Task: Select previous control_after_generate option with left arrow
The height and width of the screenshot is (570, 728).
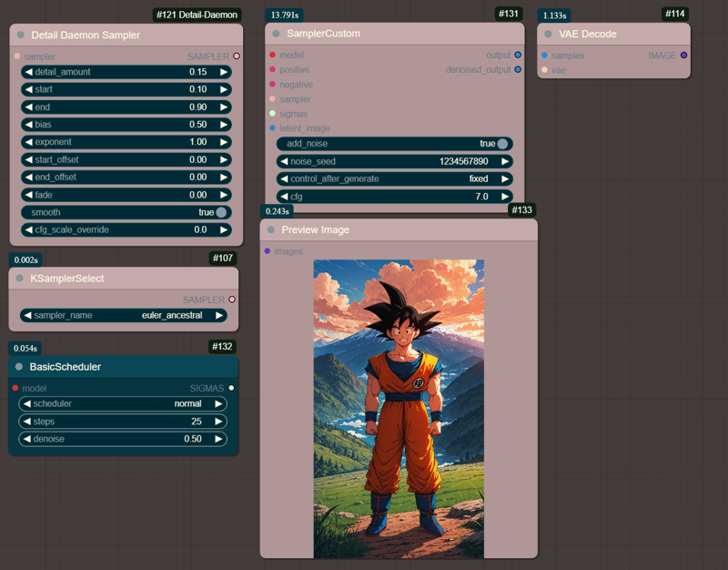Action: click(284, 178)
